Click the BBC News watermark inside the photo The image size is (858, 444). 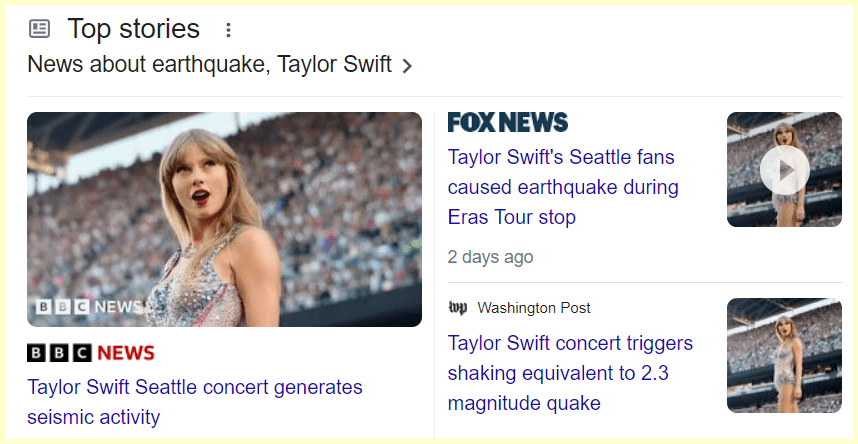pos(90,307)
